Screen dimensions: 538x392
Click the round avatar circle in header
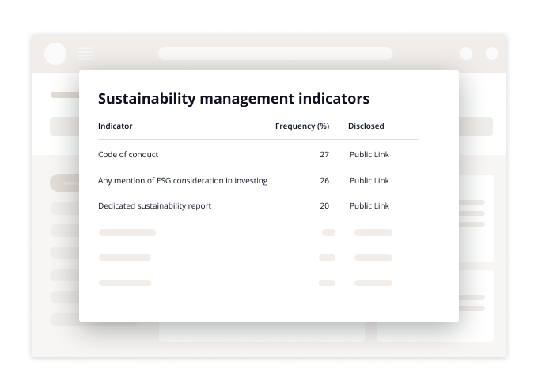[55, 54]
